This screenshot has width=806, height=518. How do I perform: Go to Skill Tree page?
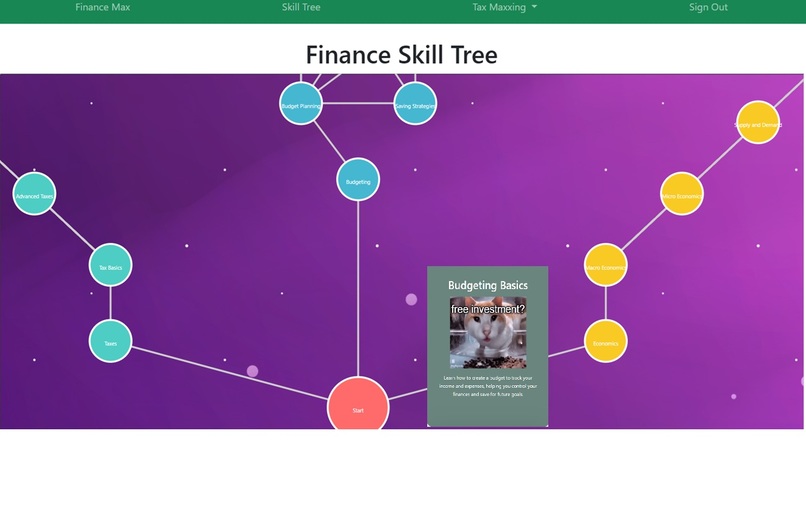(x=301, y=7)
